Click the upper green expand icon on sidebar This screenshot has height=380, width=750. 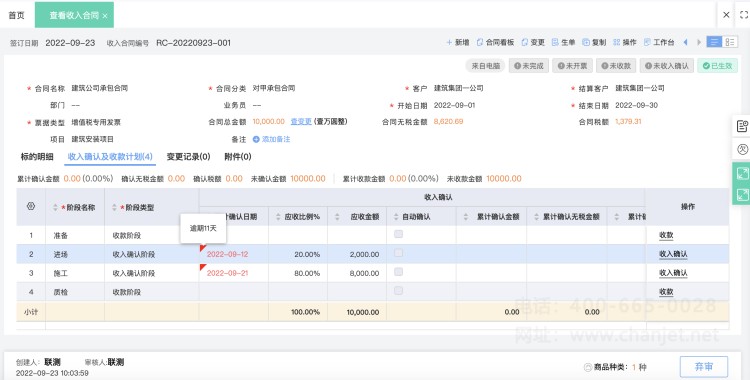click(742, 174)
